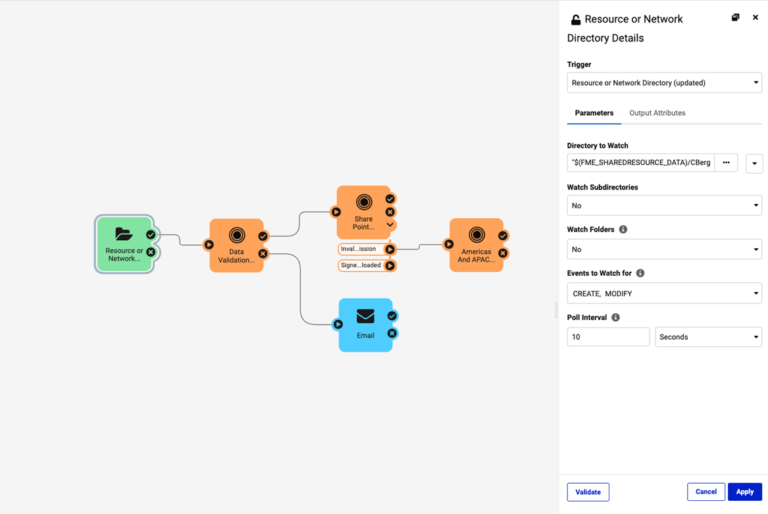Click the info icon beside Watch Folders

pyautogui.click(x=623, y=229)
